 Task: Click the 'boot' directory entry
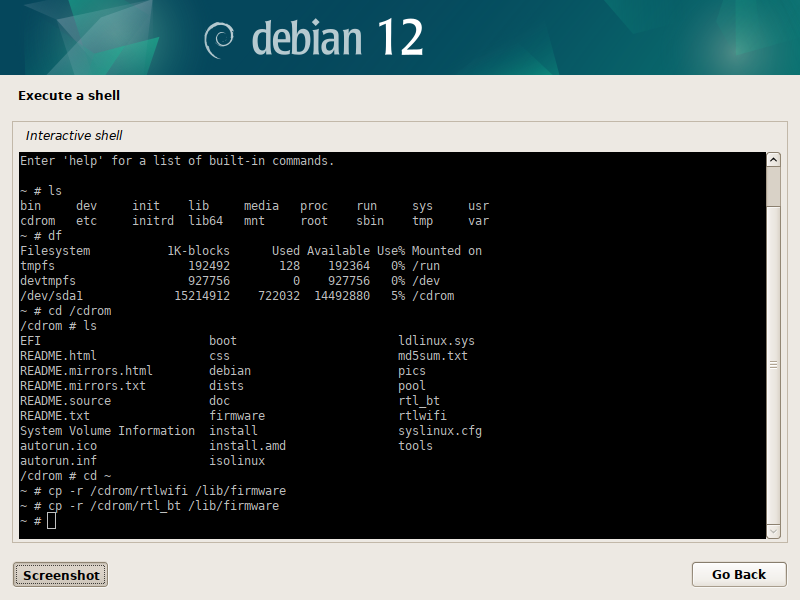pyautogui.click(x=223, y=340)
